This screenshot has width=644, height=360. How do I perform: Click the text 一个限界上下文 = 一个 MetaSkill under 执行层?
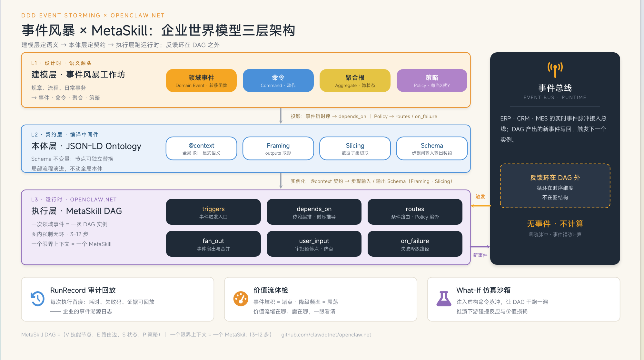click(x=71, y=244)
